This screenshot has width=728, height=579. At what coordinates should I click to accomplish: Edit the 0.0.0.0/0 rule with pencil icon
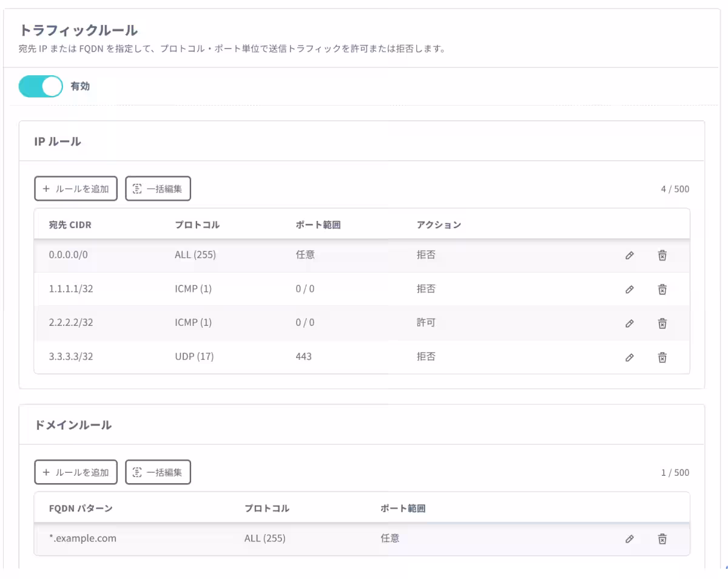point(630,256)
